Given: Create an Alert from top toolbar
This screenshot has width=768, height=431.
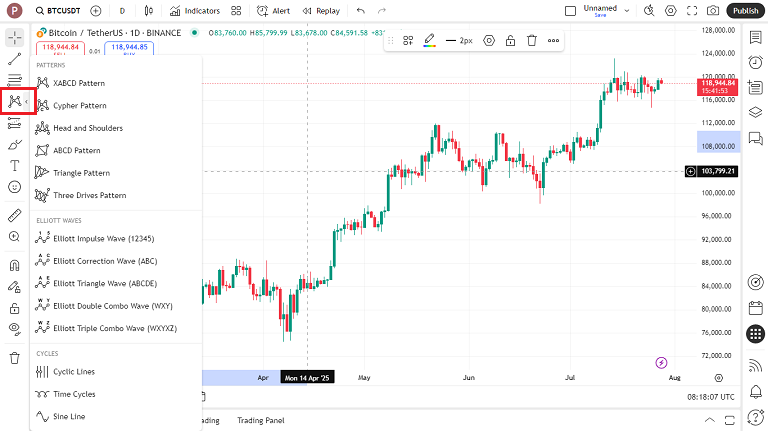Looking at the screenshot, I should 272,10.
